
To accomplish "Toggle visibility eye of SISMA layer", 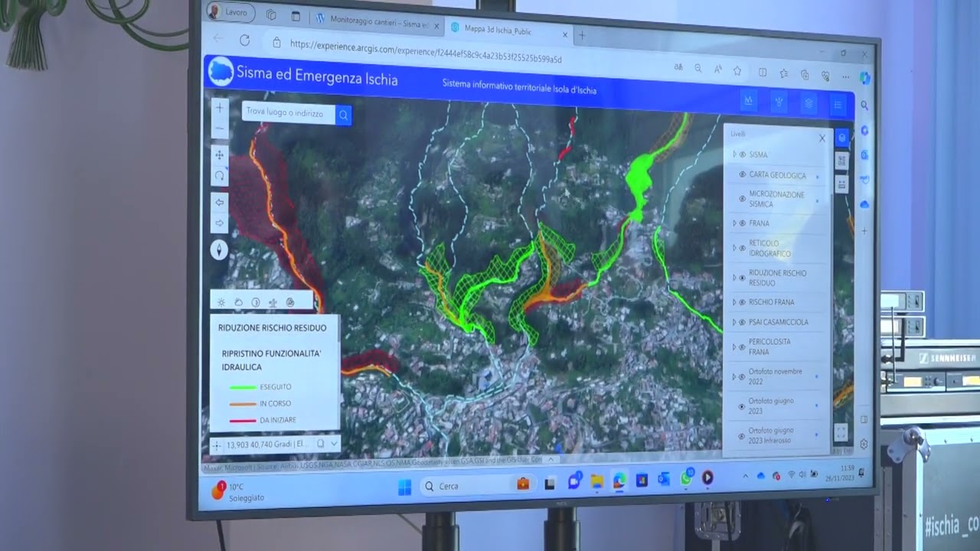I will click(743, 155).
